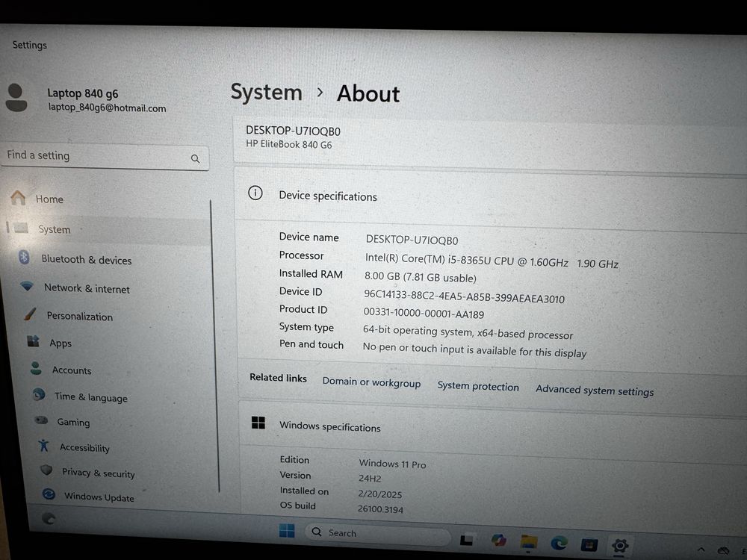747x560 pixels.
Task: Open Domain or workgroup link
Action: 371,382
